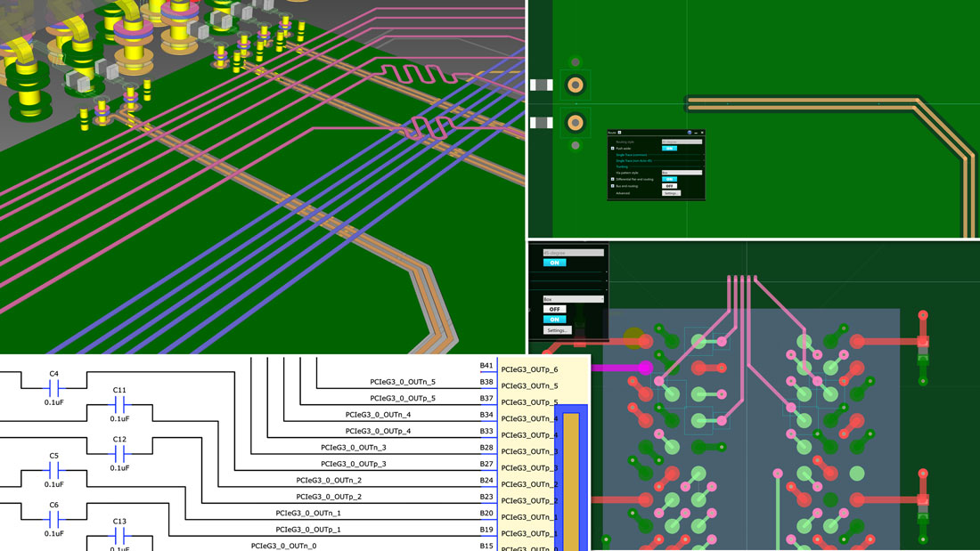Select capacitor C4 in schematic

(x=54, y=388)
